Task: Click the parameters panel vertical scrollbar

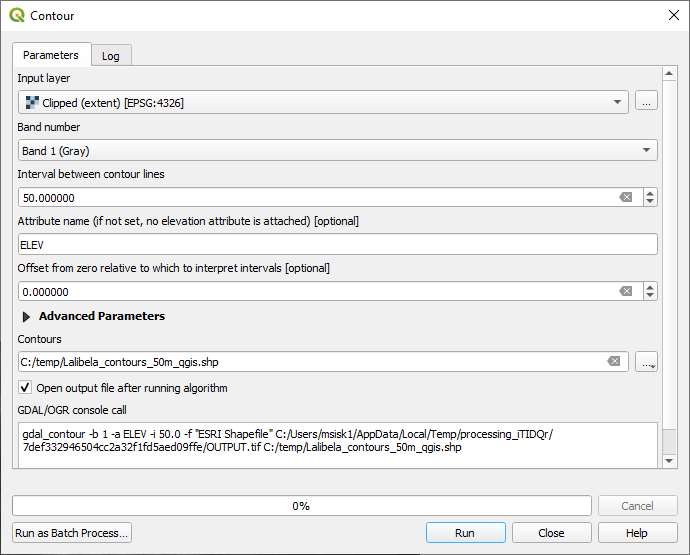Action: click(670, 250)
